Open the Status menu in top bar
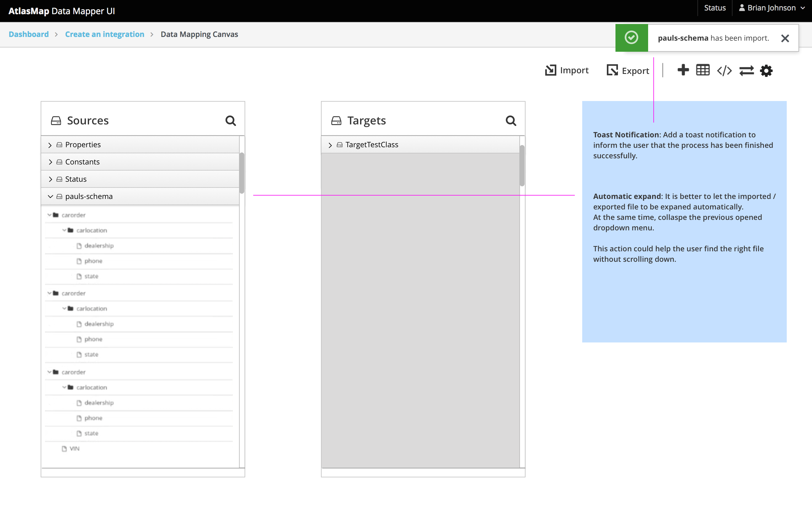The width and height of the screenshot is (812, 510). click(715, 7)
